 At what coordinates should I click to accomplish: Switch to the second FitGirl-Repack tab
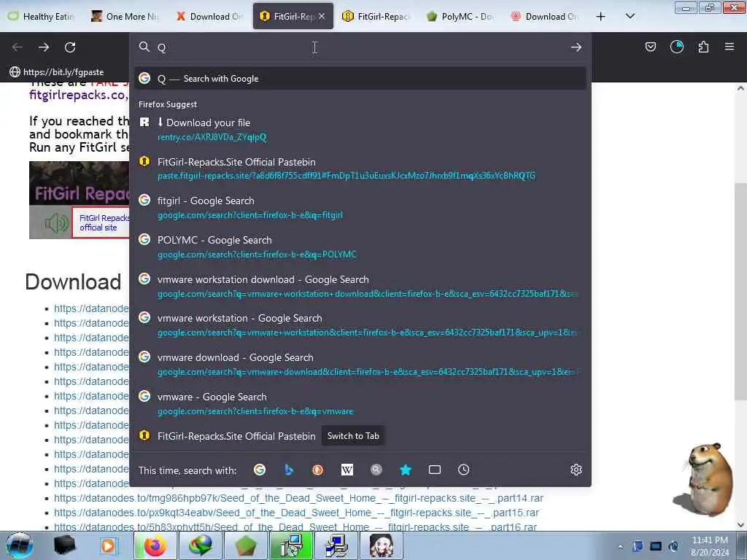point(376,16)
